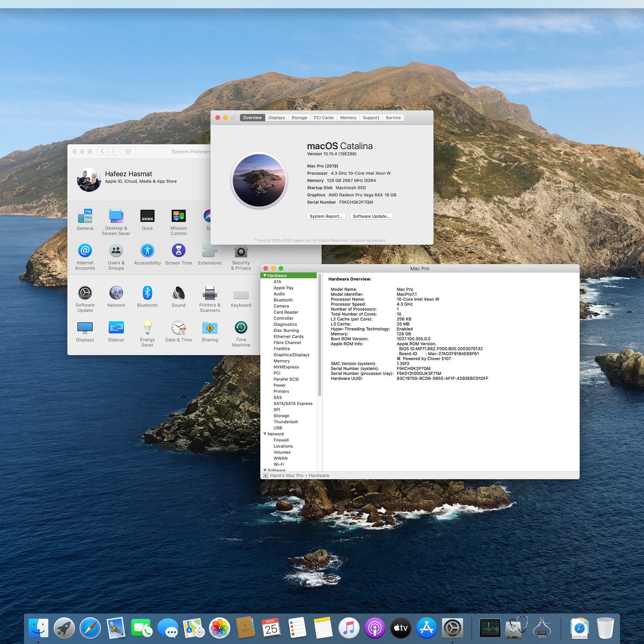Select Firewall under Network
Viewport: 644px width, 644px height.
pyautogui.click(x=281, y=440)
